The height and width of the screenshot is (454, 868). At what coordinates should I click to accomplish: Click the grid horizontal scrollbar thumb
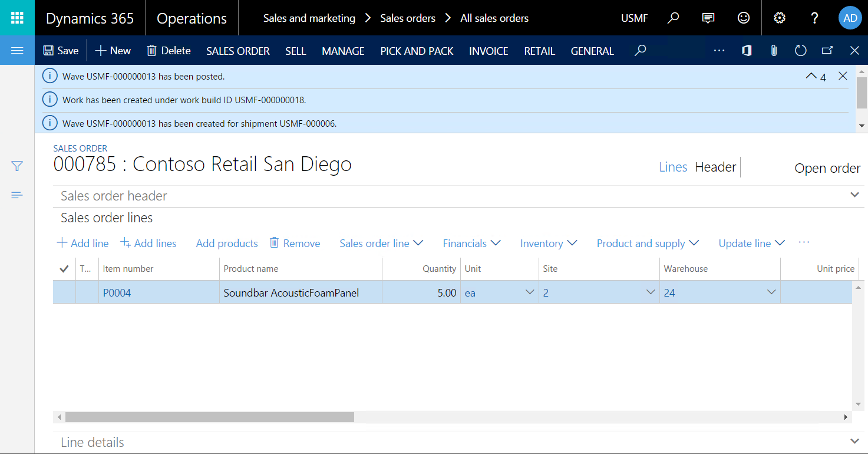pyautogui.click(x=210, y=417)
